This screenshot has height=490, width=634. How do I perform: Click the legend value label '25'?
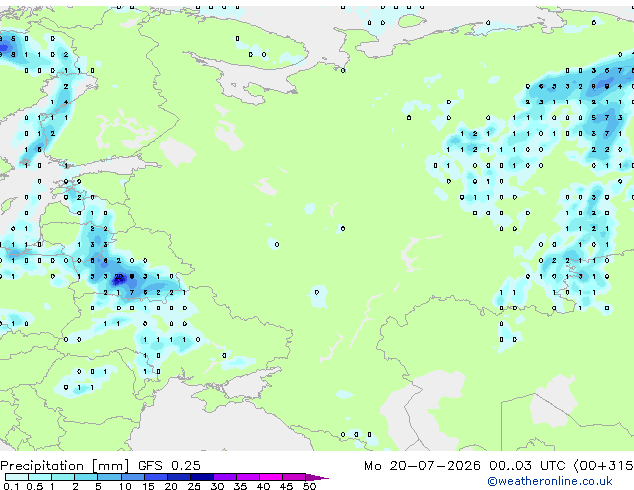click(x=194, y=486)
